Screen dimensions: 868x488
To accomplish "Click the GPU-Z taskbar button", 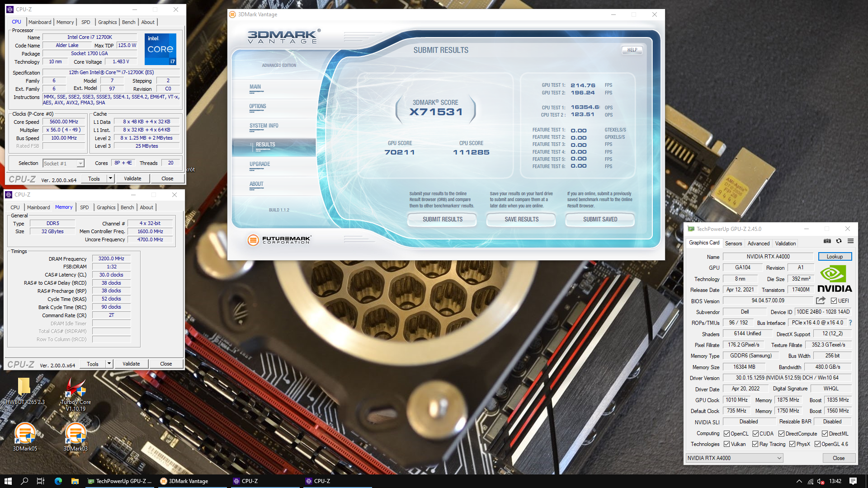I will pos(119,481).
